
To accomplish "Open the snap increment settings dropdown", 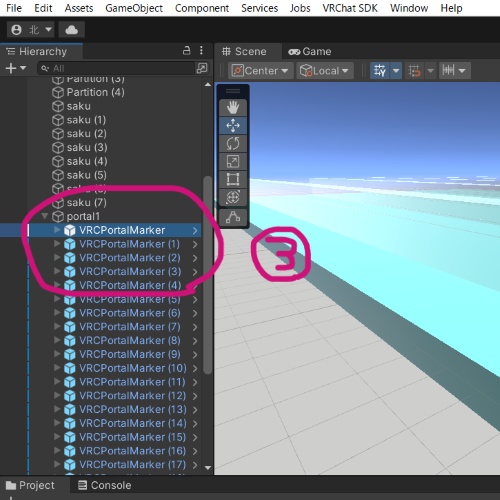I will [x=454, y=71].
